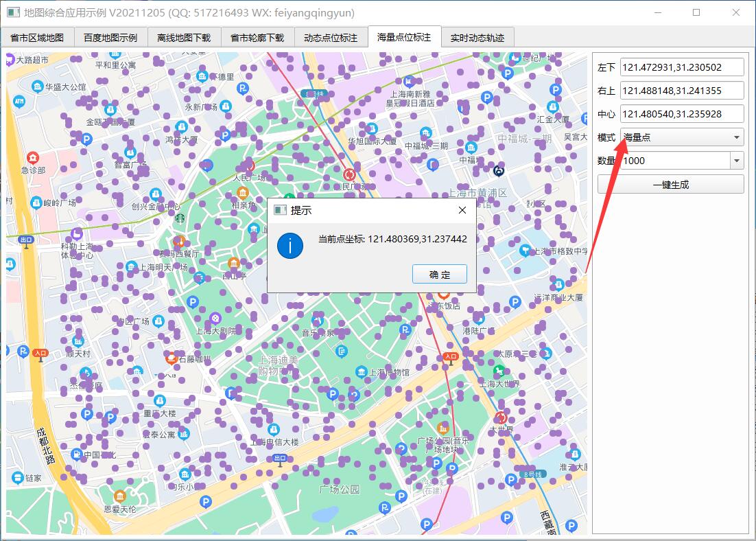Expand the 数量 dropdown arrow
The width and height of the screenshot is (756, 541).
(737, 161)
